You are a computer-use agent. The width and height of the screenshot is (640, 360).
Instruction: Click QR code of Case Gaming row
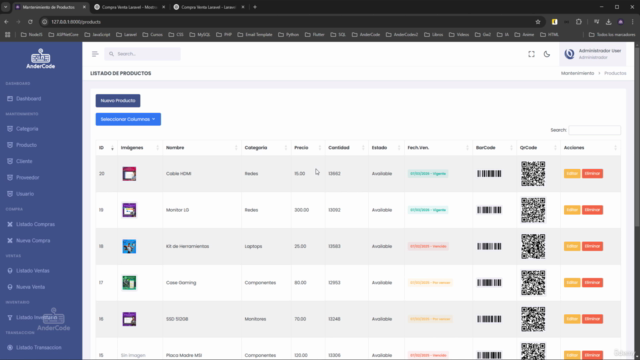pos(533,282)
